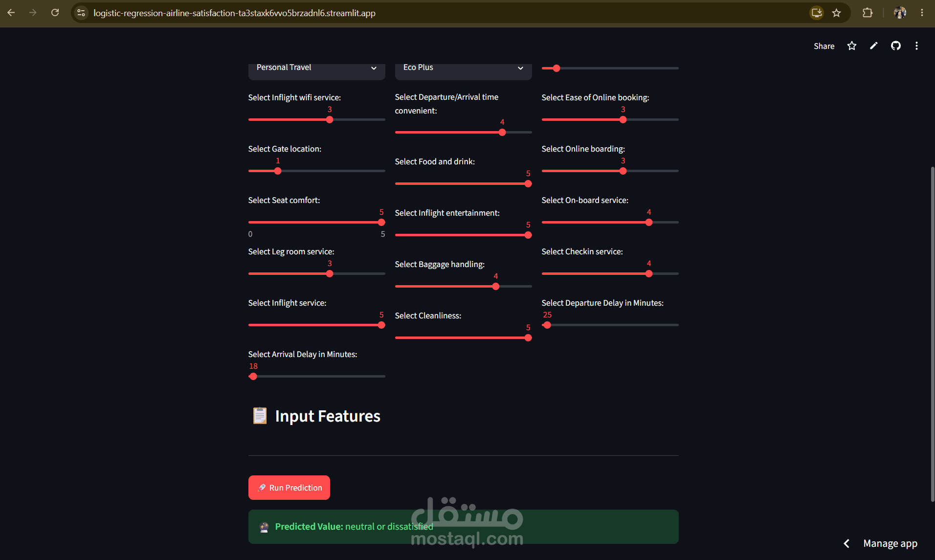Run the prediction
The height and width of the screenshot is (560, 935).
point(289,488)
